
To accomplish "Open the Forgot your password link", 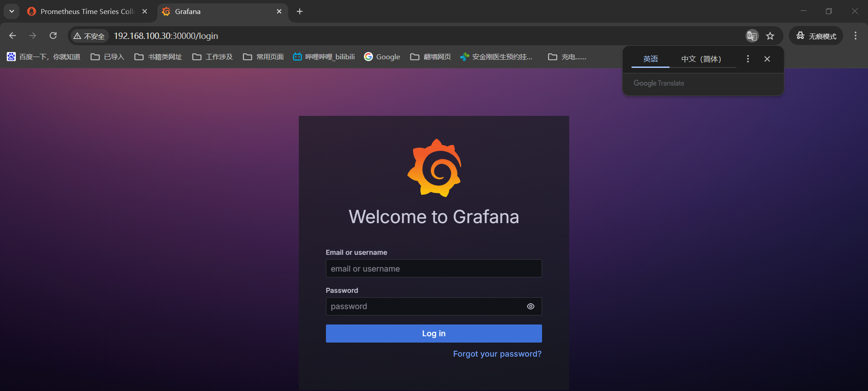I will click(x=497, y=354).
